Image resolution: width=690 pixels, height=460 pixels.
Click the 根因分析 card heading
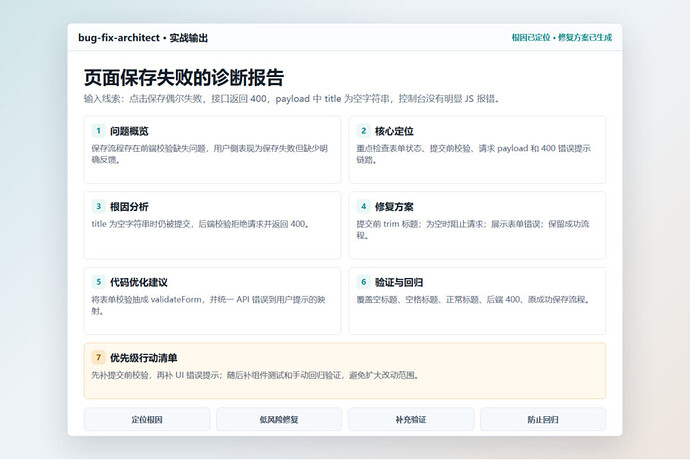pos(129,207)
